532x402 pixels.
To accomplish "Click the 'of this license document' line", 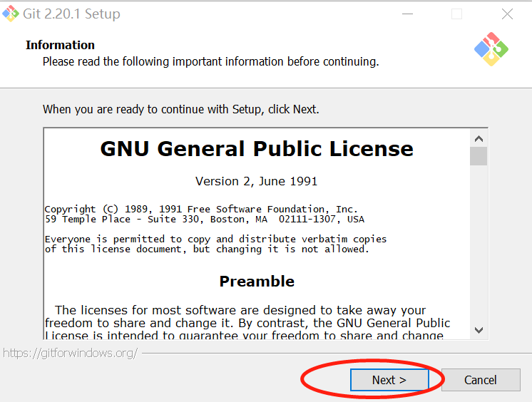I will [207, 249].
